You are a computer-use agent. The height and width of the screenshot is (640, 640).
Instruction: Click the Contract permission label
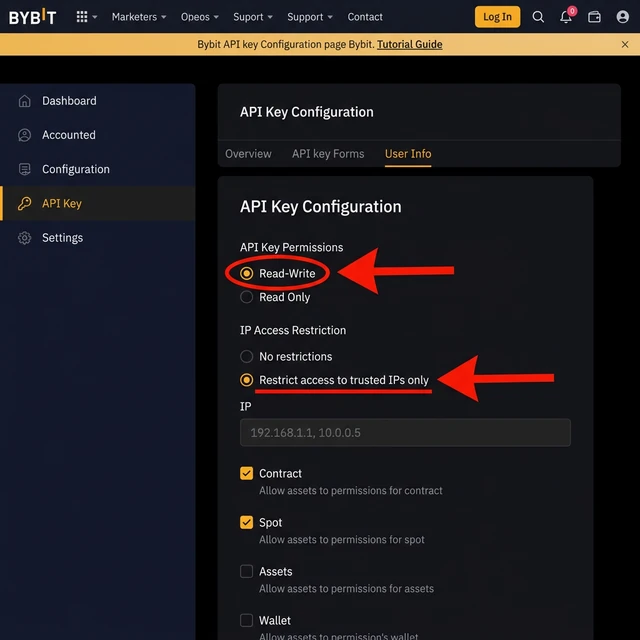[x=280, y=473]
